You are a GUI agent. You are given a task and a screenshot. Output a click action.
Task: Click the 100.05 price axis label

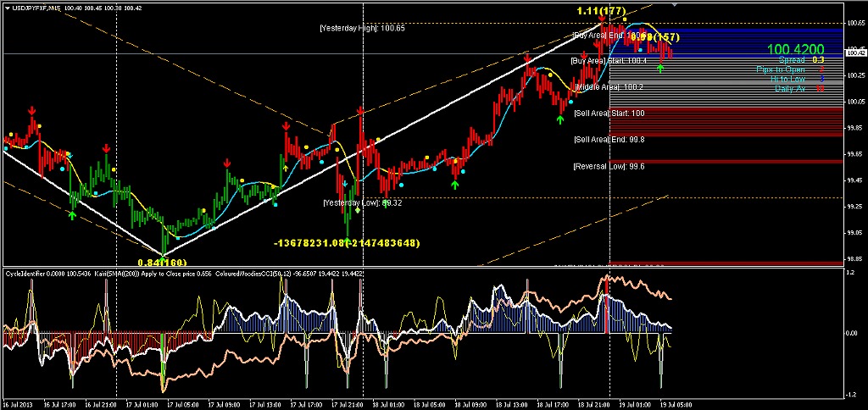coord(855,102)
